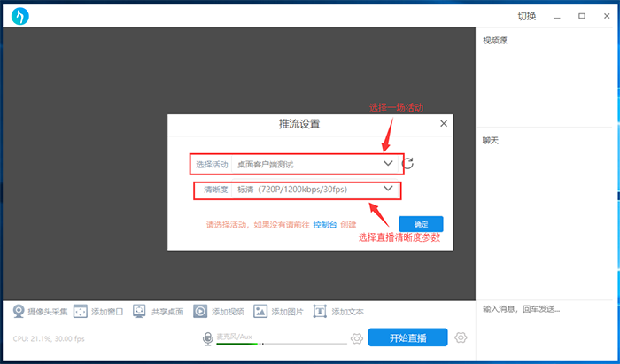
Task: Click the app logo in title bar
Action: 19,15
